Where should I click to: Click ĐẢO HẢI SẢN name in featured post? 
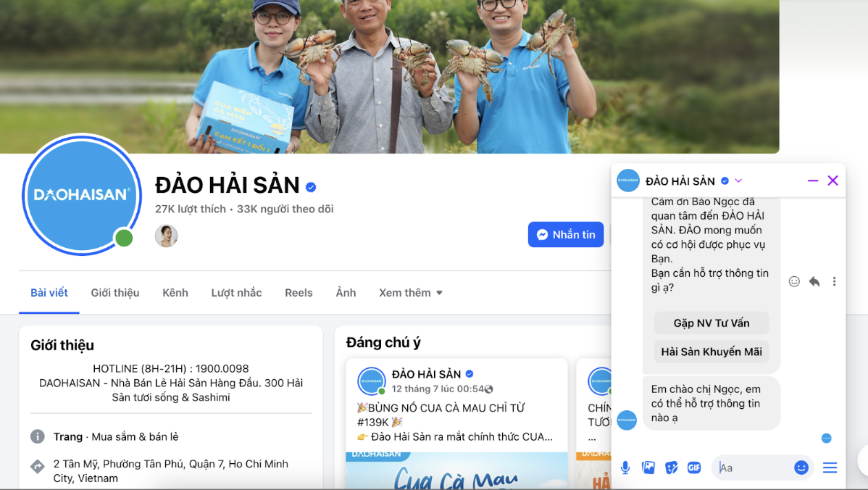[x=426, y=374]
